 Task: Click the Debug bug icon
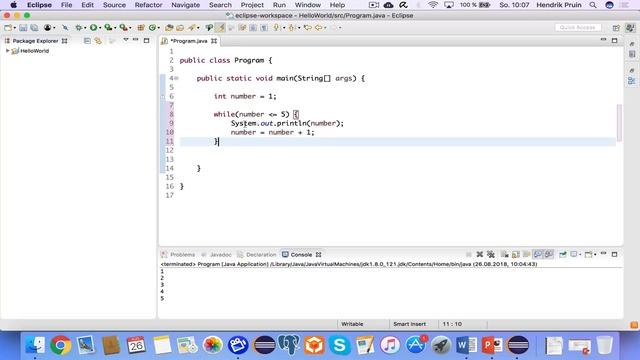click(79, 28)
